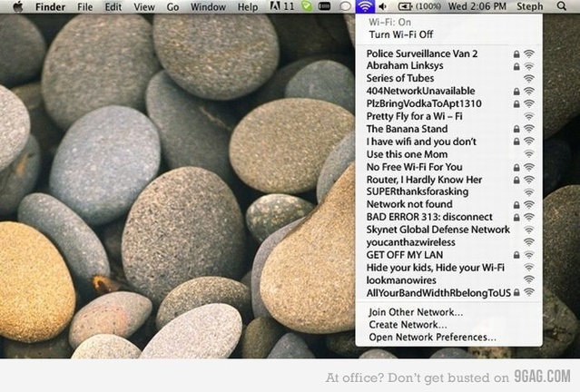
Task: Open Spotlight search magnifying glass
Action: point(563,7)
